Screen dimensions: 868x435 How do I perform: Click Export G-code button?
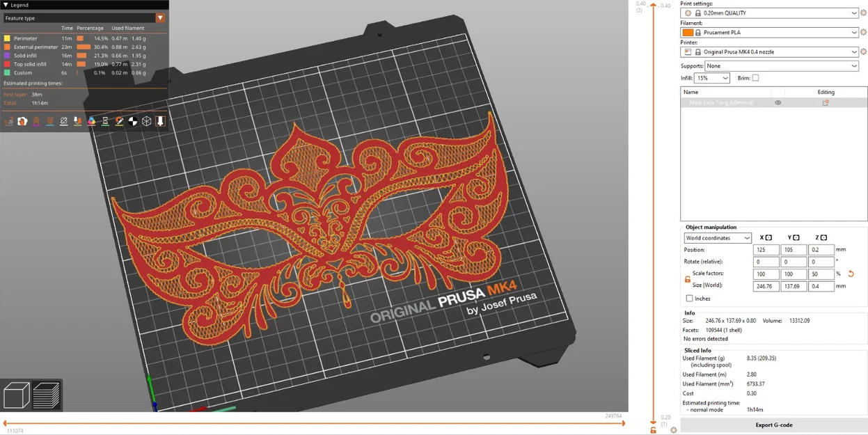click(x=774, y=425)
